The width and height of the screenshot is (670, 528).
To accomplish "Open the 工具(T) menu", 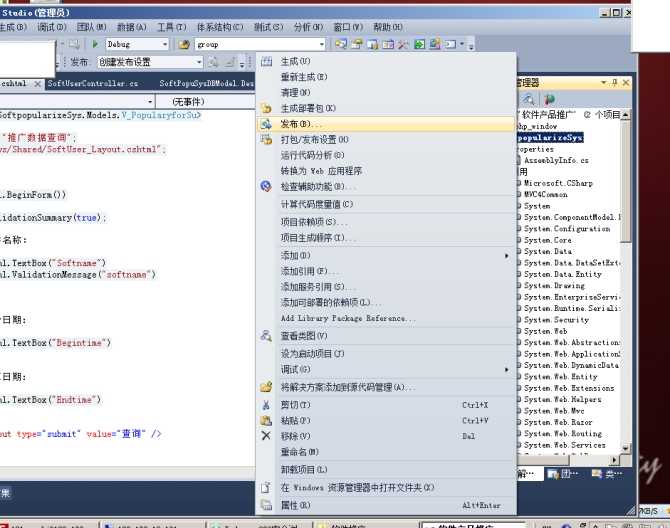I will coord(172,27).
